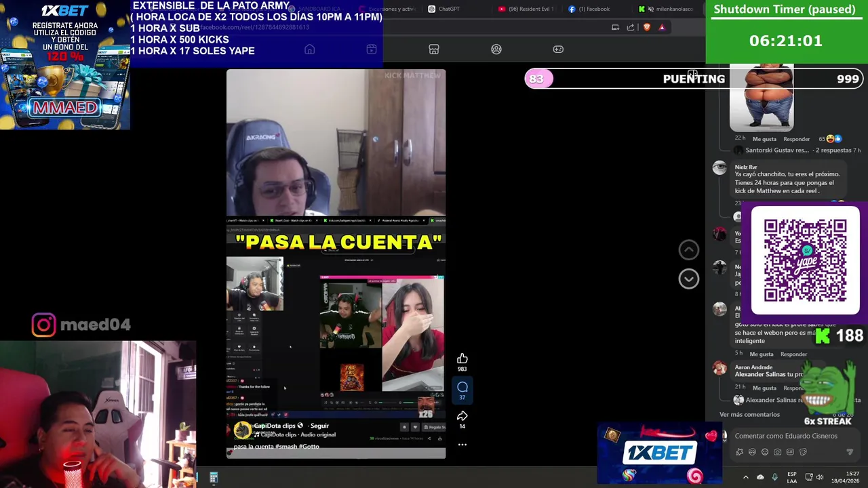Open Aaron Andrade commenter name
This screenshot has width=868, height=488.
pyautogui.click(x=753, y=367)
